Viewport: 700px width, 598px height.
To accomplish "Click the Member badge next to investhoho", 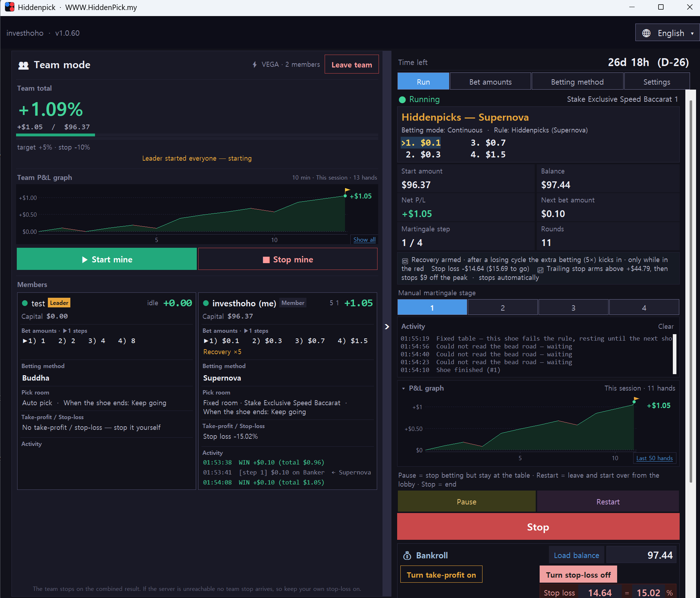I will pos(293,303).
